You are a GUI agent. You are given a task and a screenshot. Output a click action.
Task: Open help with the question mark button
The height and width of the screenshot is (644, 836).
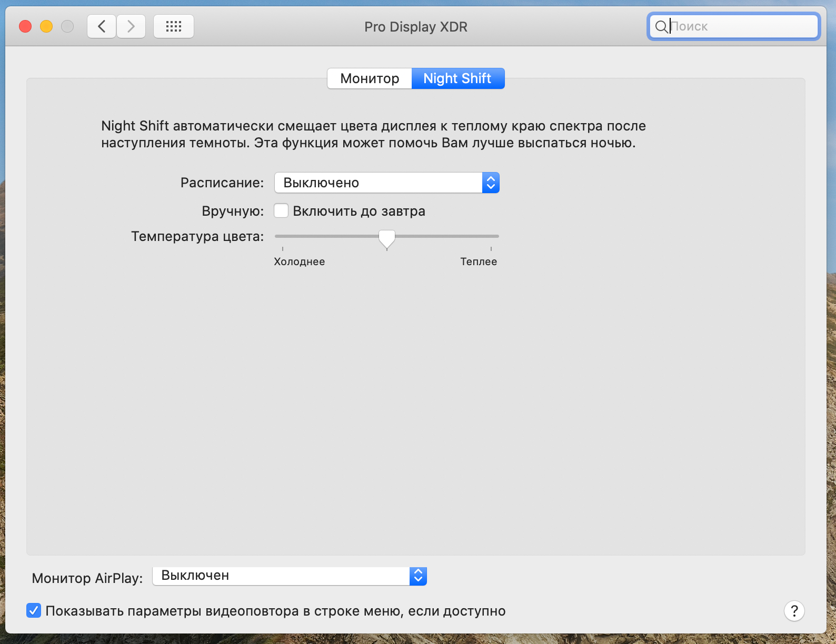(794, 611)
